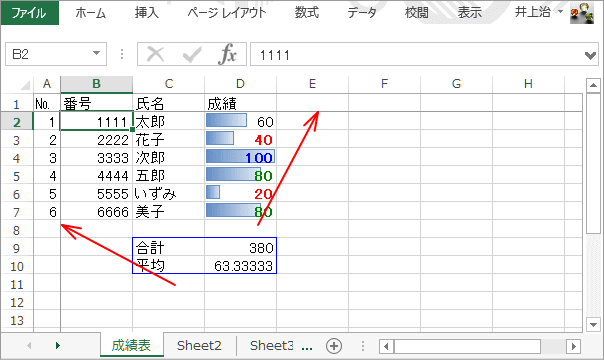Open the 表示 ribbon tab
This screenshot has width=604, height=360.
click(470, 13)
